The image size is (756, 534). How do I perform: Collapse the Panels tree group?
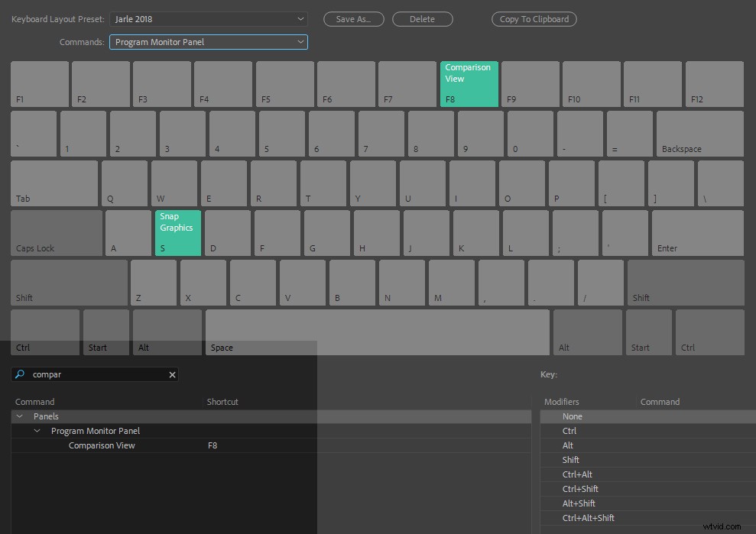point(19,416)
